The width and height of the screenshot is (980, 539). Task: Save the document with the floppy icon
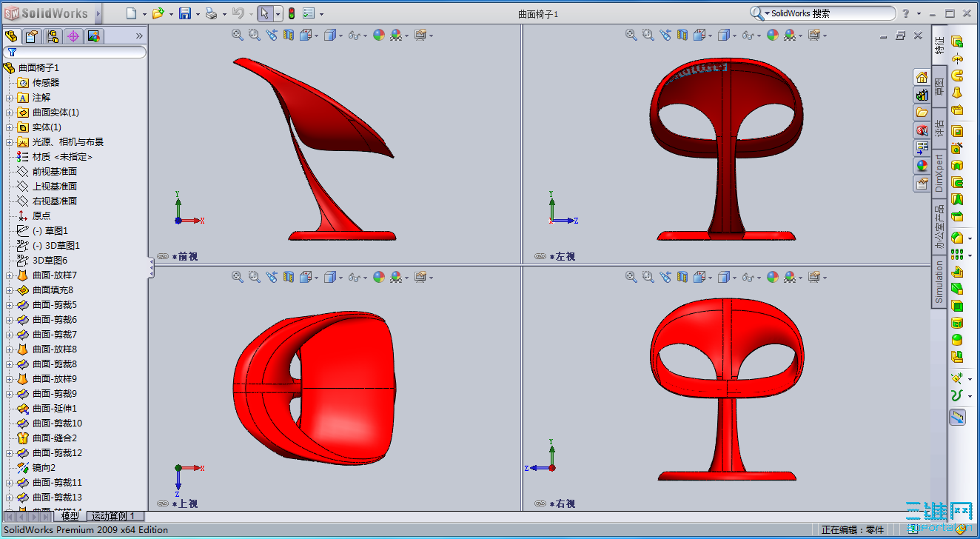(185, 13)
